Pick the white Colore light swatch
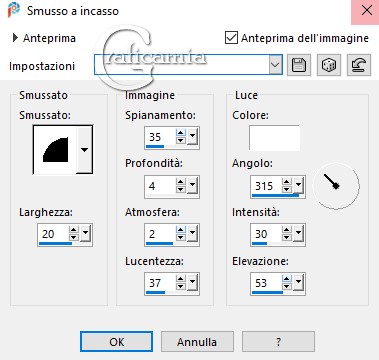 (274, 138)
